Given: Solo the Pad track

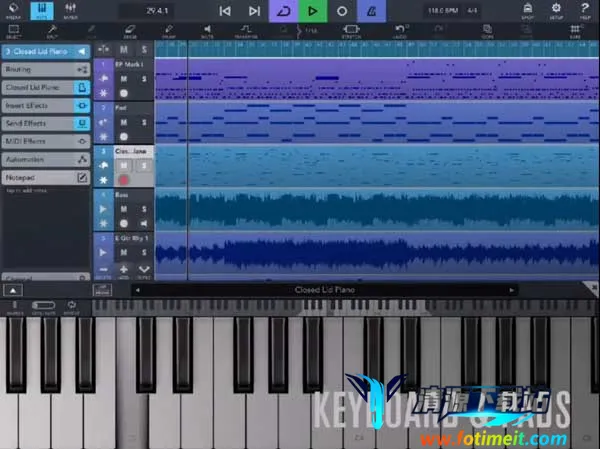Looking at the screenshot, I should (x=144, y=122).
